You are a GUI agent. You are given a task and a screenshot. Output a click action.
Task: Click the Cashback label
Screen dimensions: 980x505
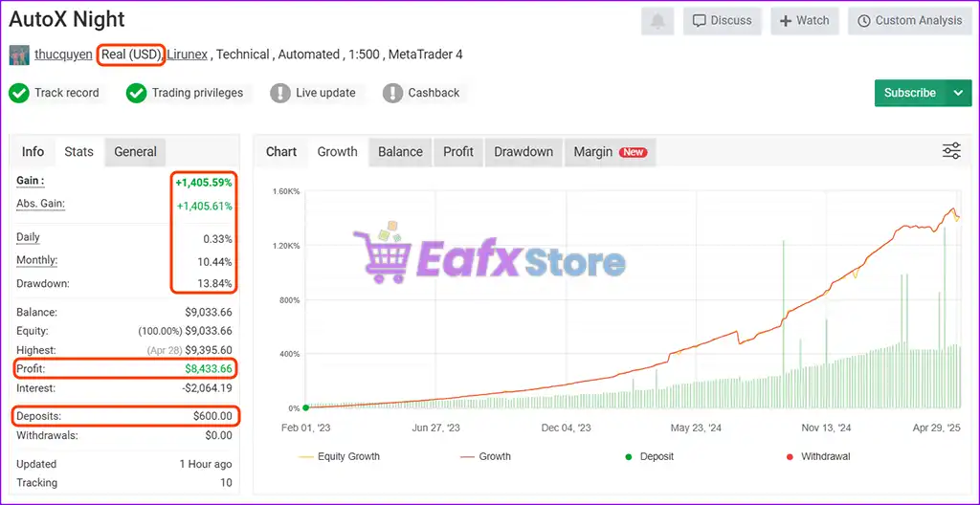[x=434, y=93]
